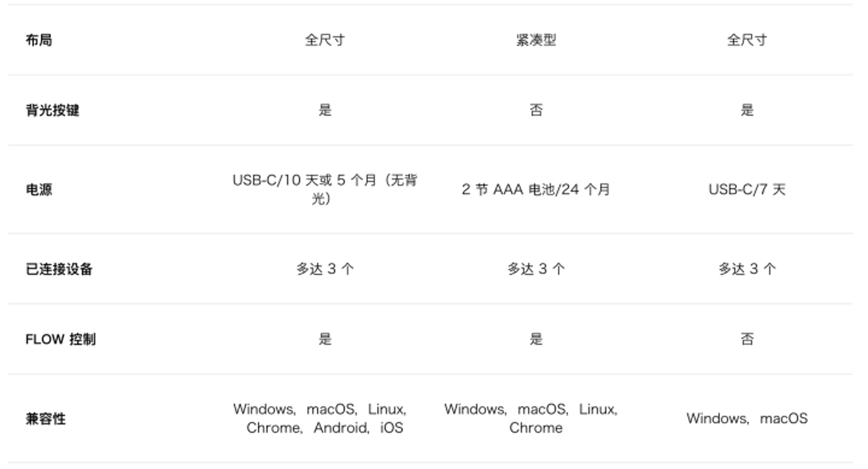Click first column 是 in FLOW row

(325, 339)
